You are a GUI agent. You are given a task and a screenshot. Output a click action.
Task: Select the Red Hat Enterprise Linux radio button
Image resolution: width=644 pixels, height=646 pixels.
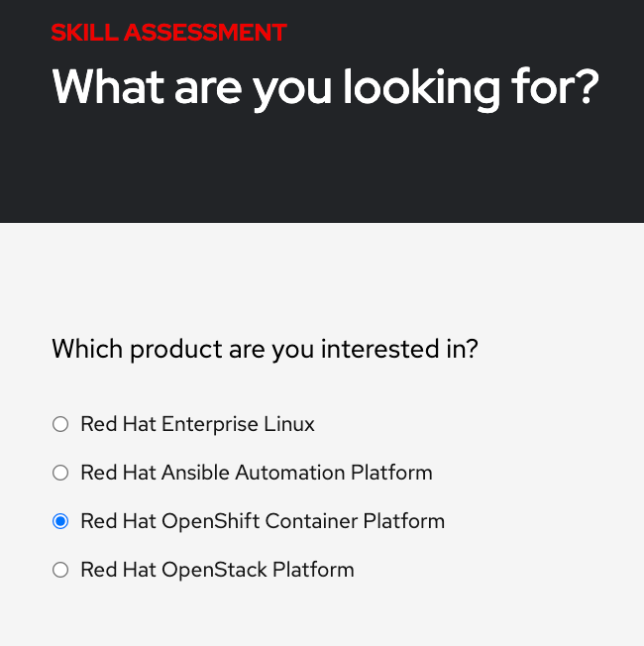60,425
